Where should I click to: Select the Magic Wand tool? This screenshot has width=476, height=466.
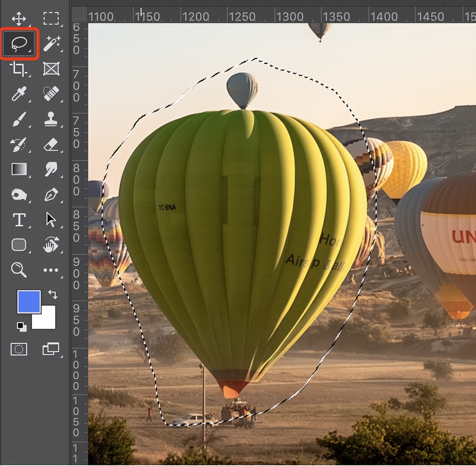(51, 44)
